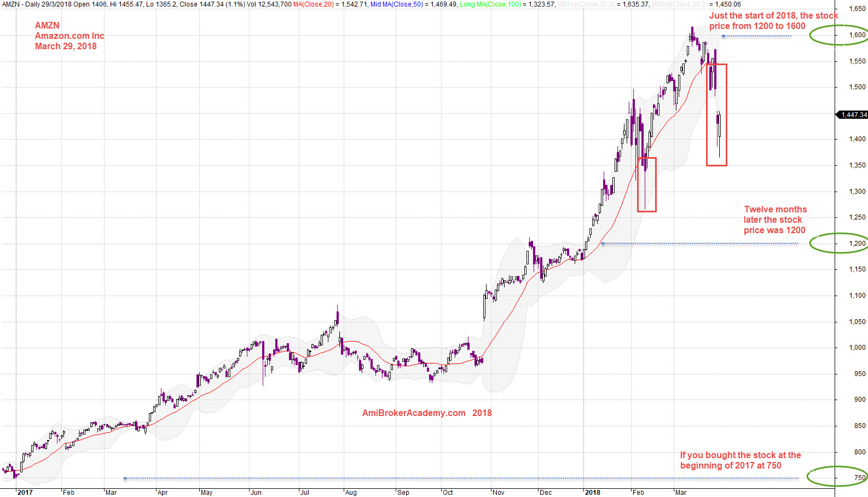Click the 1,550 price axis label
Viewport: 868px width, 497px height.
(x=858, y=61)
